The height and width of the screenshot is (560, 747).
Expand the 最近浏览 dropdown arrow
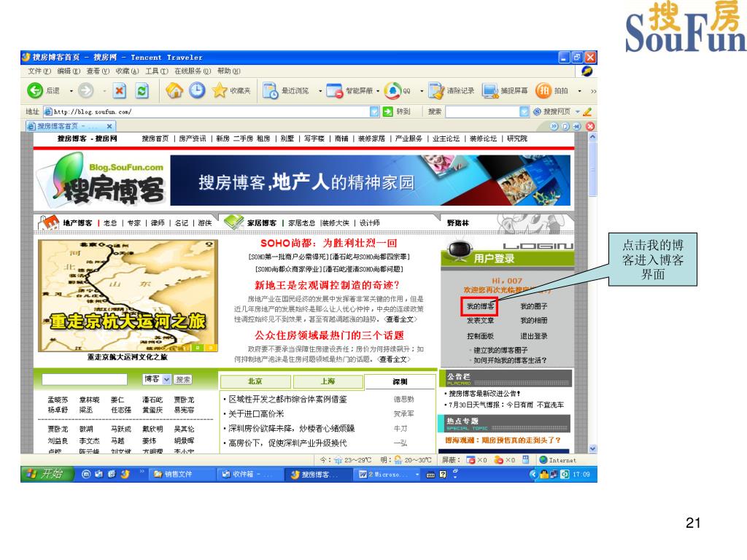(320, 90)
